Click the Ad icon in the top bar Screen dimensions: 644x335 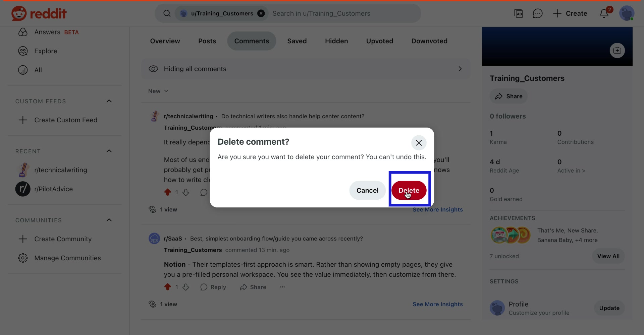tap(519, 13)
